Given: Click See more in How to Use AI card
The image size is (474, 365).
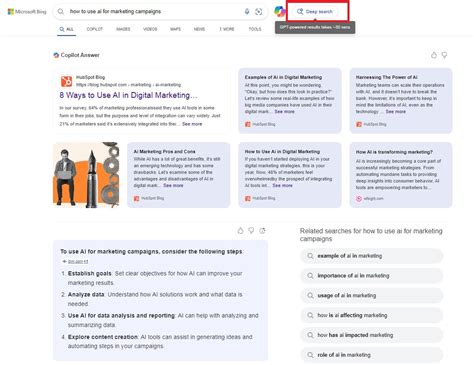Looking at the screenshot, I should (x=282, y=185).
